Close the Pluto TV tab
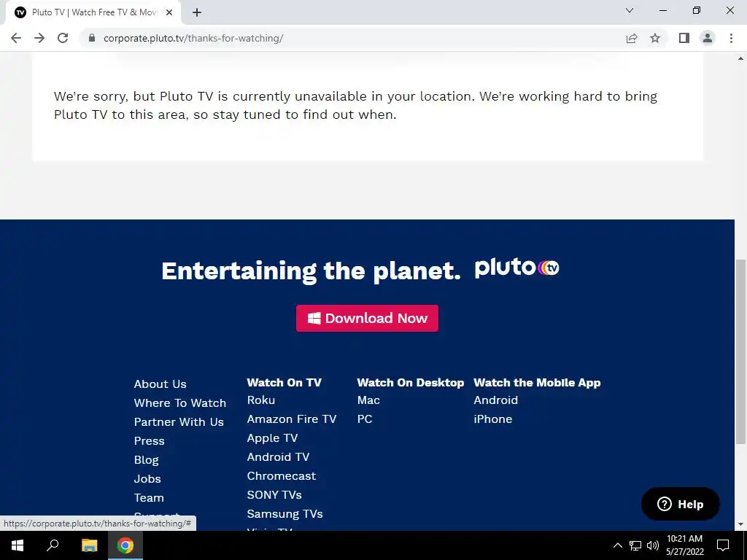Viewport: 747px width, 560px height. (x=169, y=13)
